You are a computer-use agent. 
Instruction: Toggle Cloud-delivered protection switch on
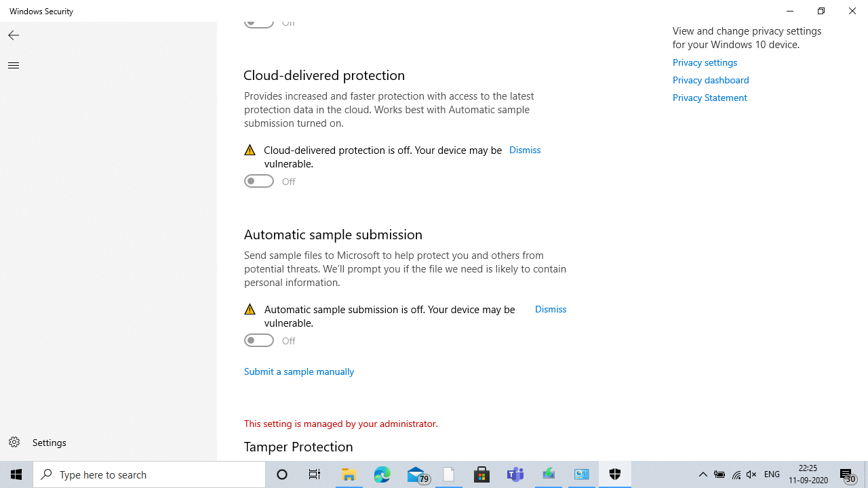pos(259,181)
